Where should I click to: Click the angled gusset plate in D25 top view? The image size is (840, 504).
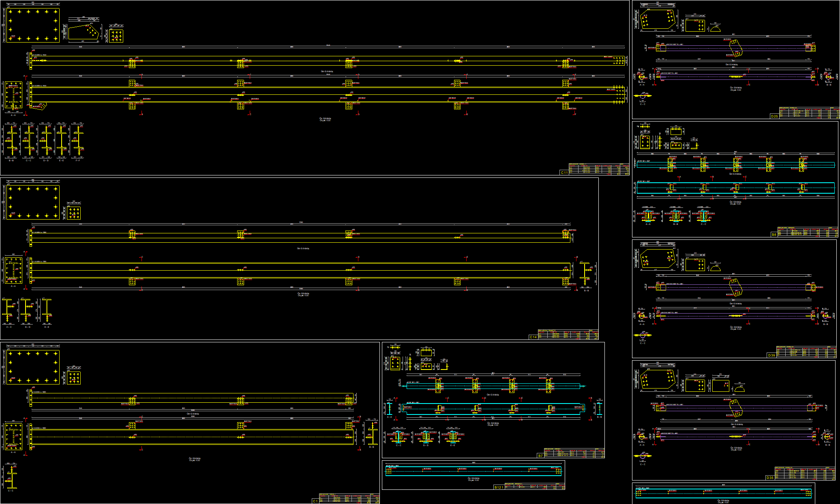[x=735, y=48]
